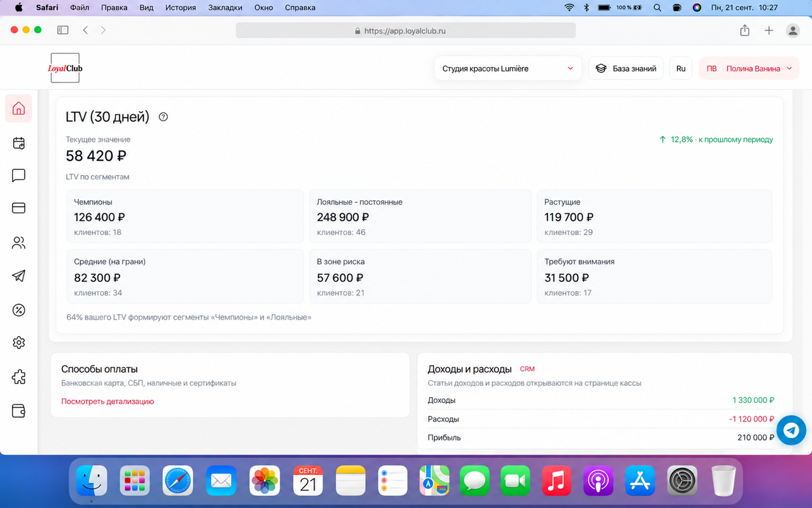
Task: Open the База знаний button
Action: tap(626, 68)
